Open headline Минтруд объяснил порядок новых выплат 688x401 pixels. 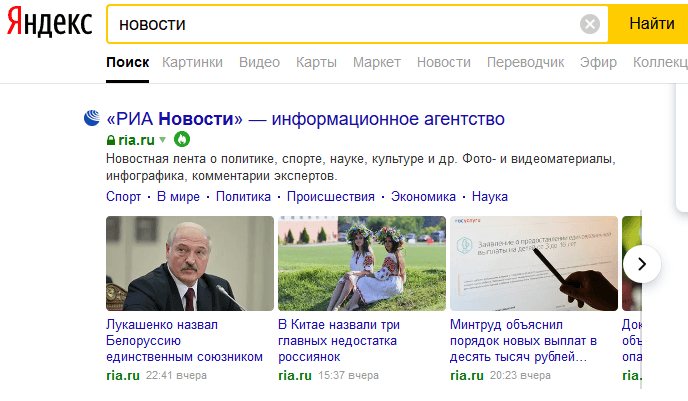click(x=523, y=341)
